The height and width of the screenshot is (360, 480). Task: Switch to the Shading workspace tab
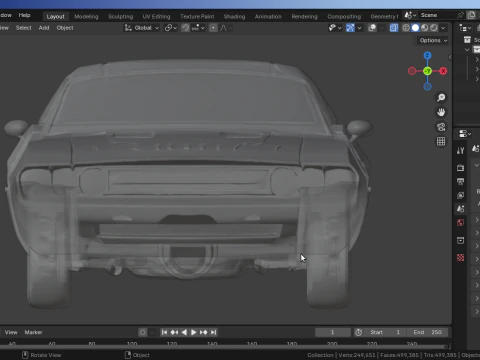pyautogui.click(x=234, y=16)
